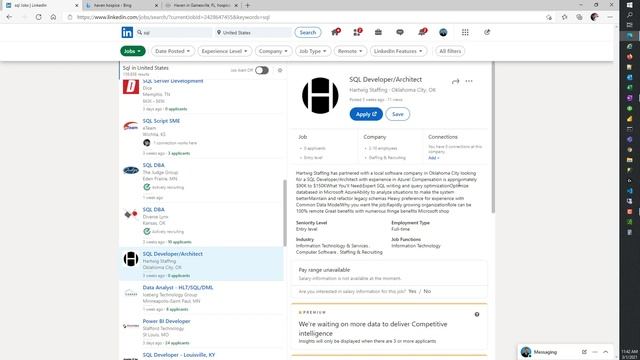Open the Jobs briefcase icon
This screenshot has width=640, height=360.
[x=378, y=32]
